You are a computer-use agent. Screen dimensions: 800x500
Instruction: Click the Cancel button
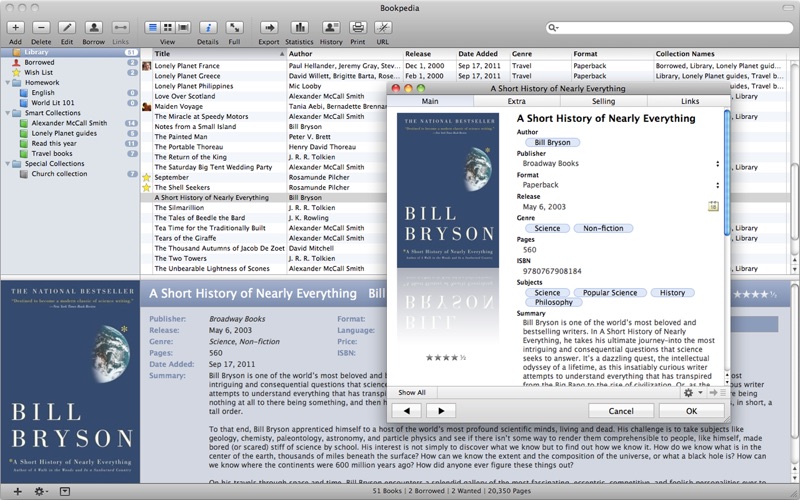(620, 411)
